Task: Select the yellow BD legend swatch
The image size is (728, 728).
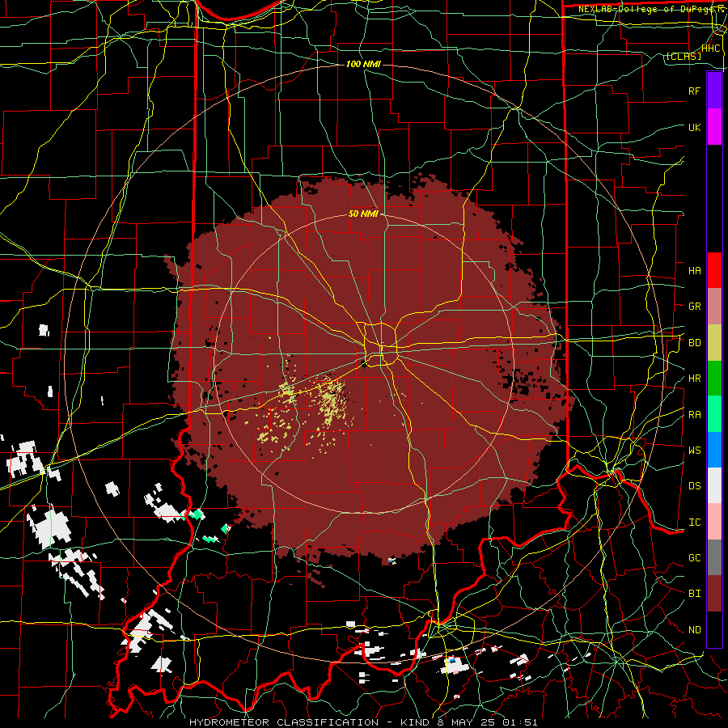Action: click(714, 343)
